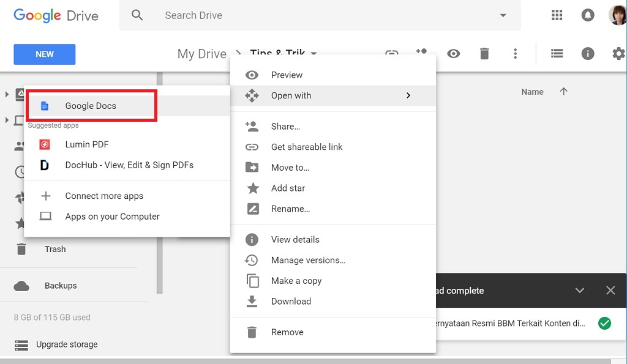Expand the My Drive tree arrow
This screenshot has height=364, width=627.
click(6, 94)
